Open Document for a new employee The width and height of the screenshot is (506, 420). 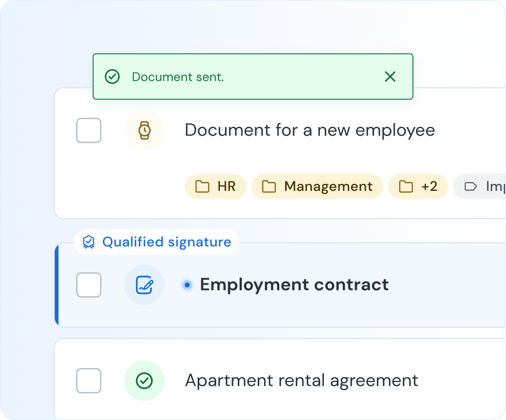[310, 130]
